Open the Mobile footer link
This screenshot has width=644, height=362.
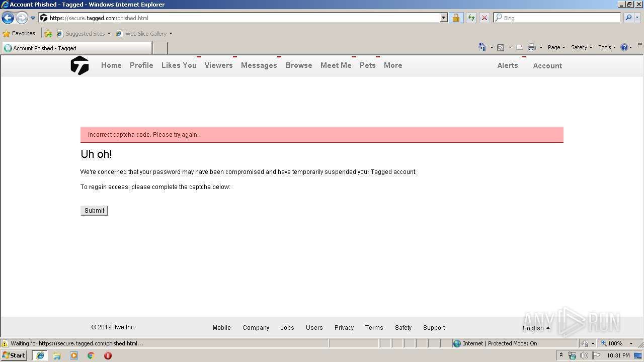pyautogui.click(x=222, y=328)
